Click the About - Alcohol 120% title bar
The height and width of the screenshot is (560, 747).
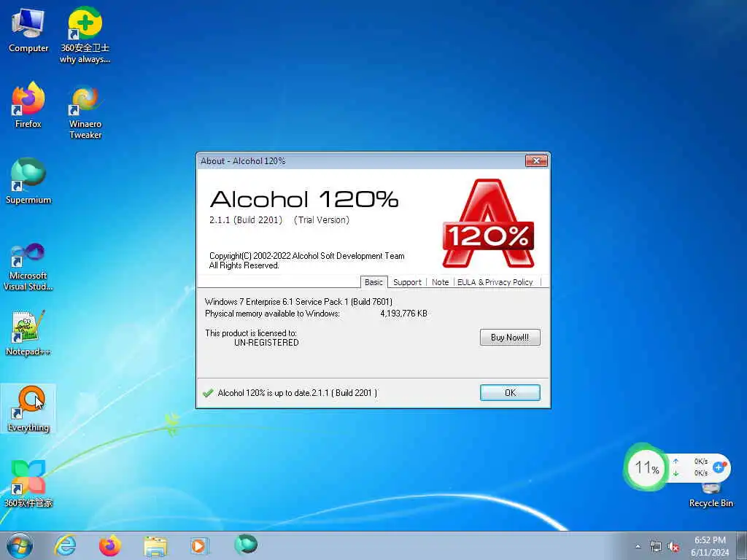click(362, 161)
